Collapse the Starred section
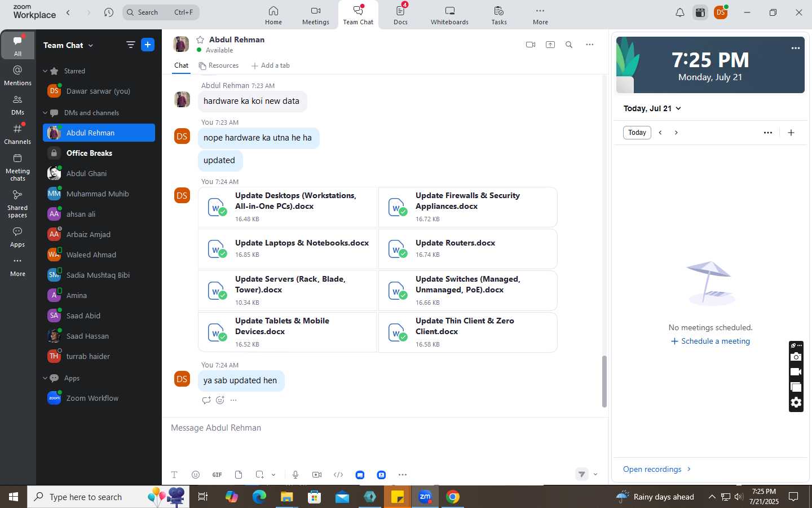Screen dimensions: 812x508 [45, 71]
